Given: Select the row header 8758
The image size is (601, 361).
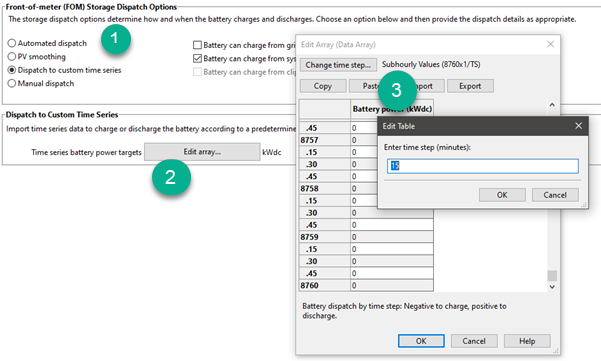Looking at the screenshot, I should coord(325,189).
